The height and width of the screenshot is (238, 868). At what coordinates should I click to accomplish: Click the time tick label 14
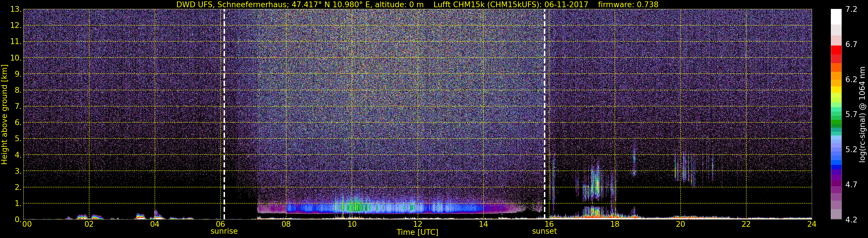(483, 224)
